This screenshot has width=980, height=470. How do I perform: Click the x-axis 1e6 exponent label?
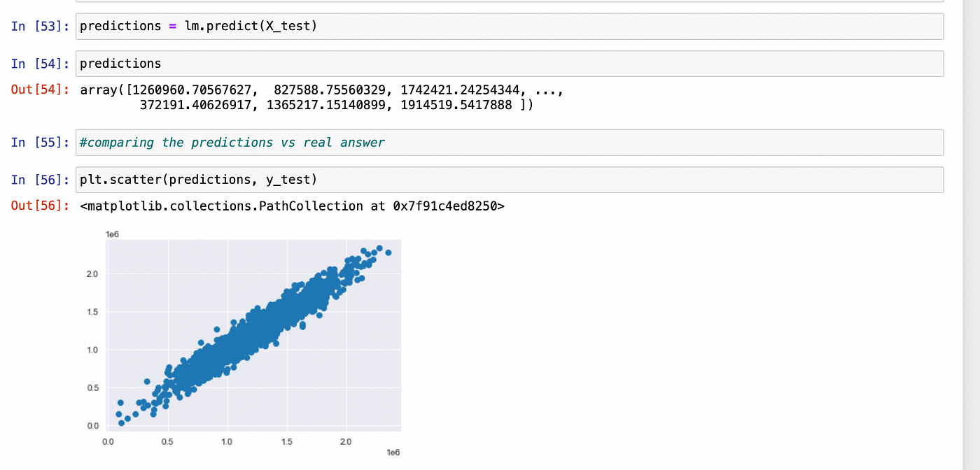pyautogui.click(x=393, y=452)
